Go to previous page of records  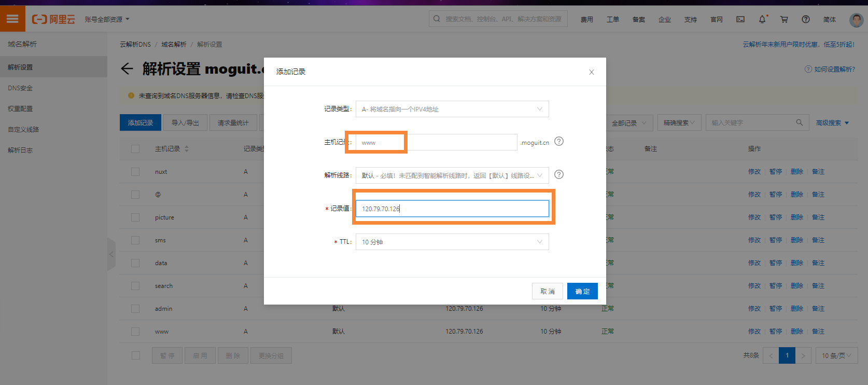point(771,355)
